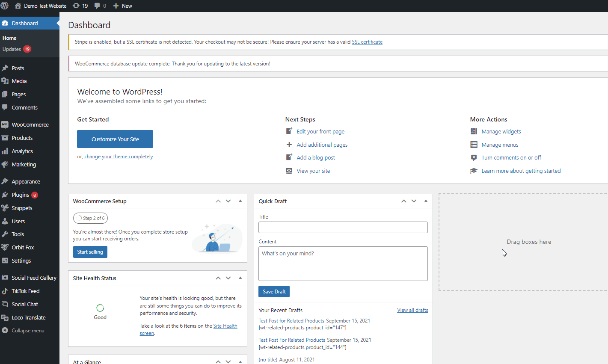Click the Manage widgets icon
608x364 pixels.
(x=474, y=131)
